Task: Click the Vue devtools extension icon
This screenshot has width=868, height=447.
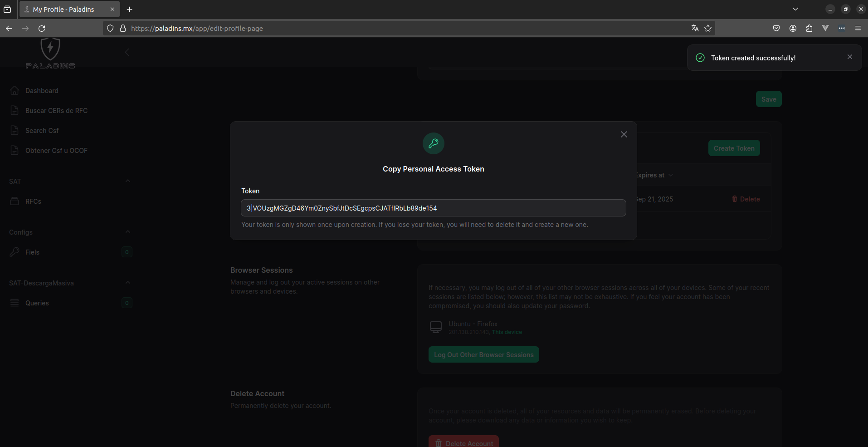Action: click(x=825, y=28)
